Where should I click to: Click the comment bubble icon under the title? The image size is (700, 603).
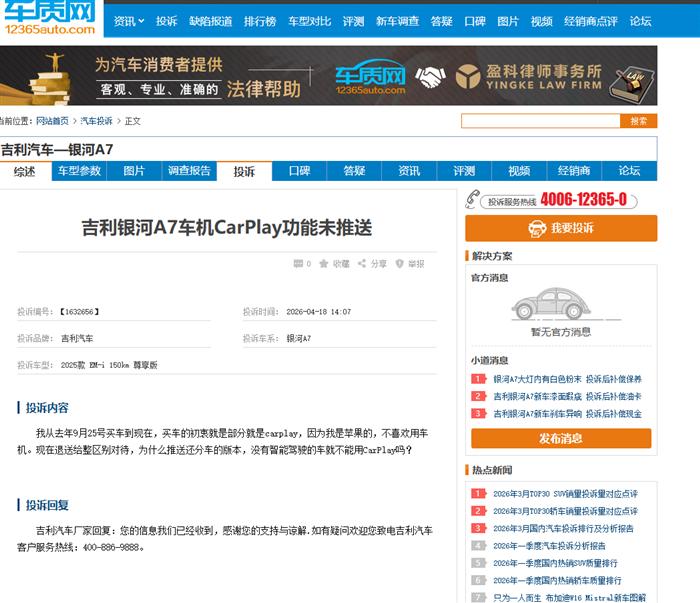click(x=297, y=264)
